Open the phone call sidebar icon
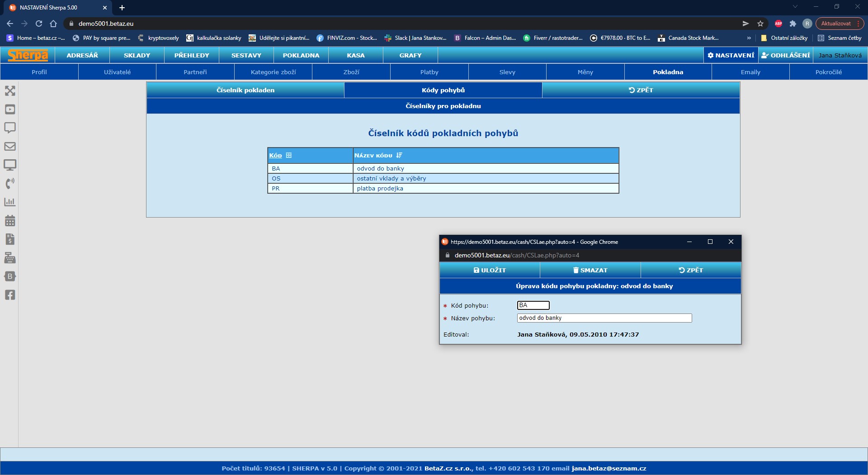This screenshot has width=868, height=475. pyautogui.click(x=10, y=183)
